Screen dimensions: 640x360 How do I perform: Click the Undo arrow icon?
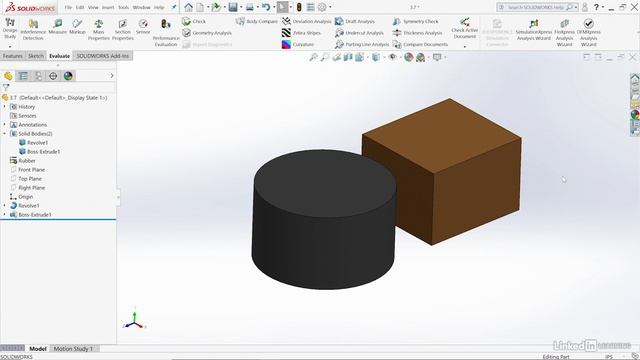pyautogui.click(x=266, y=7)
